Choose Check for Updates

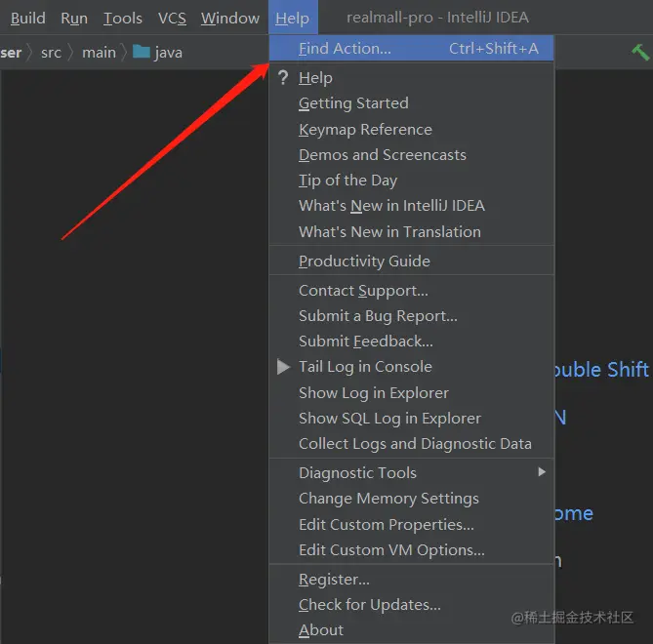412,605
